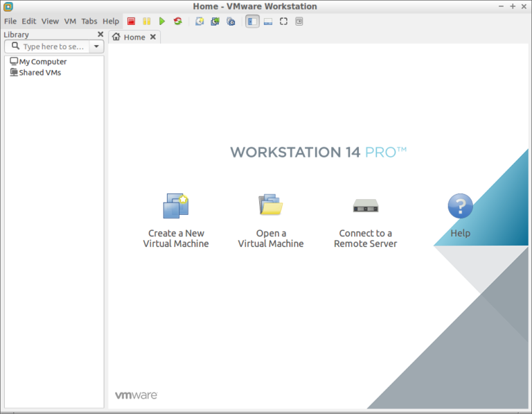Open the Help menu
Screen dimensions: 532x414
[x=111, y=21]
